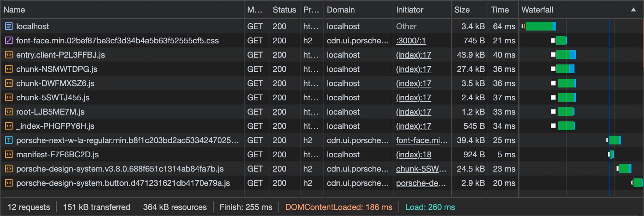The height and width of the screenshot is (216, 644).
Task: Sort by the Size column header
Action: coord(462,10)
